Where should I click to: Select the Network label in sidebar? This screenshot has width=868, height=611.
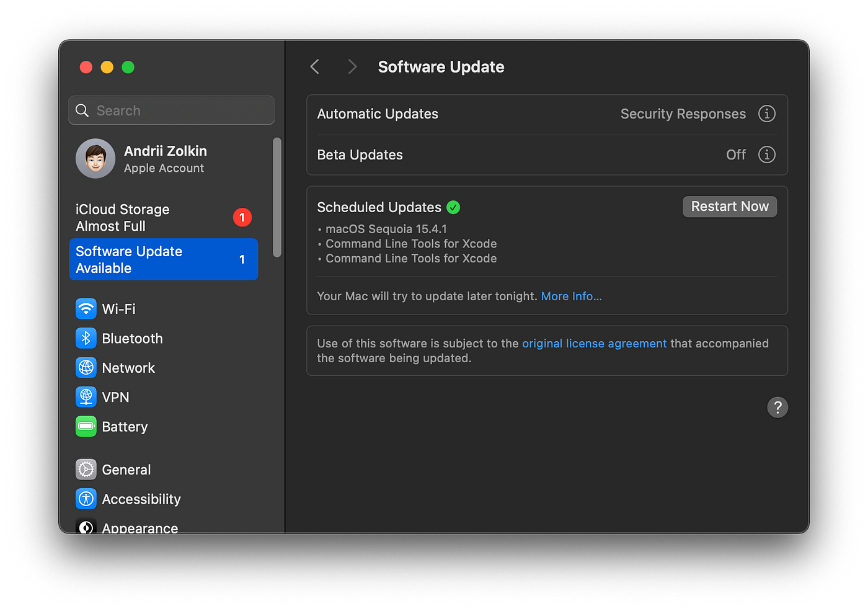128,368
